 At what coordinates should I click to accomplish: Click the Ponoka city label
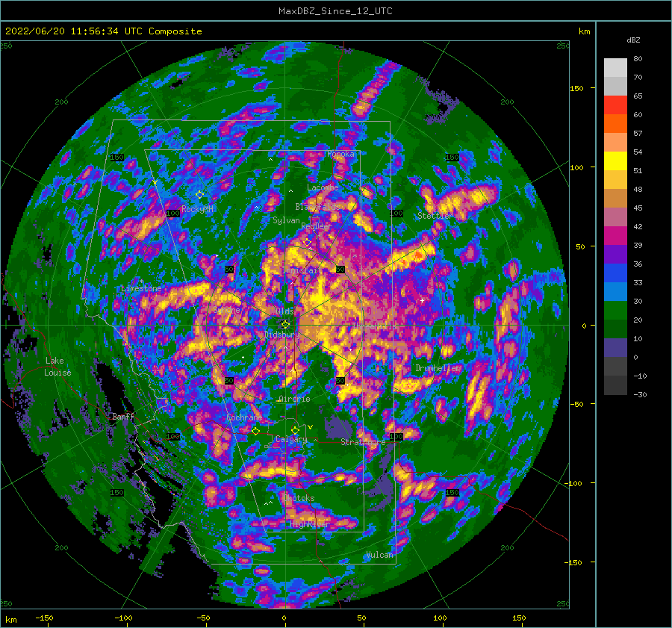tap(340, 154)
